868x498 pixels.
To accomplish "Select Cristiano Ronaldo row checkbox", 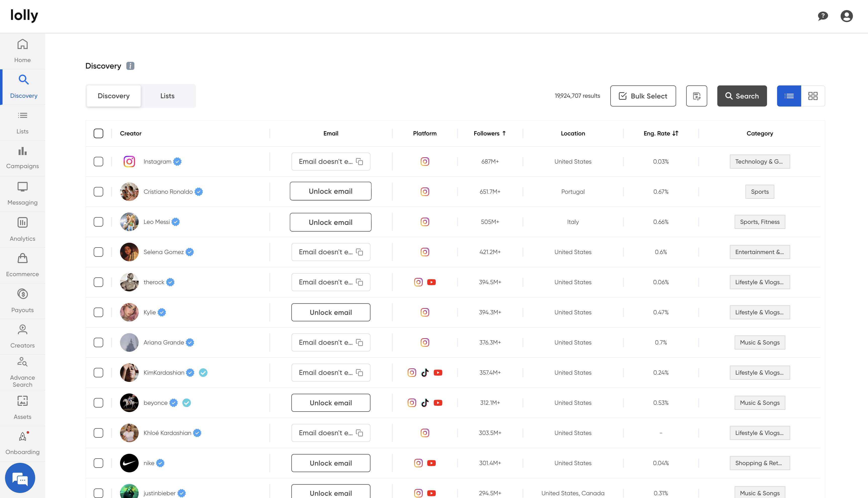I will pos(98,191).
